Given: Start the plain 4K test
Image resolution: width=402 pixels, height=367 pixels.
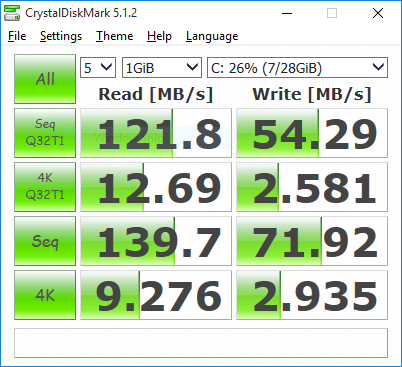Looking at the screenshot, I should 45,295.
